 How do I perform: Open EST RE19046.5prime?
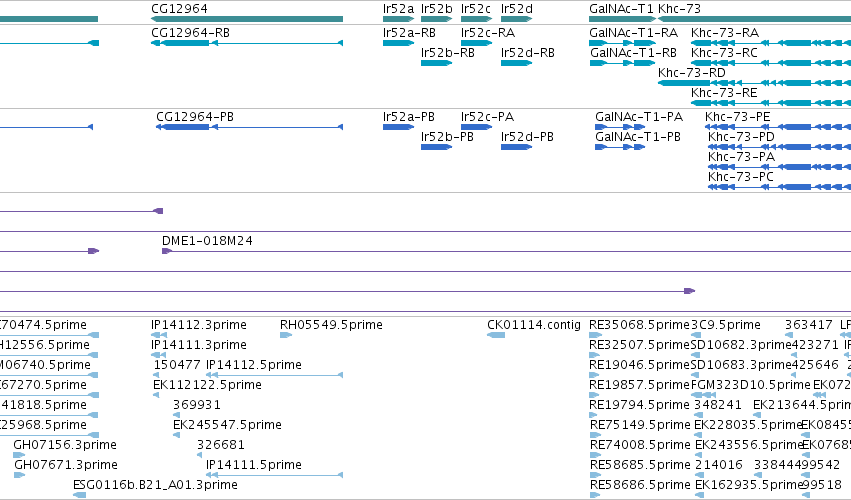[x=639, y=365]
